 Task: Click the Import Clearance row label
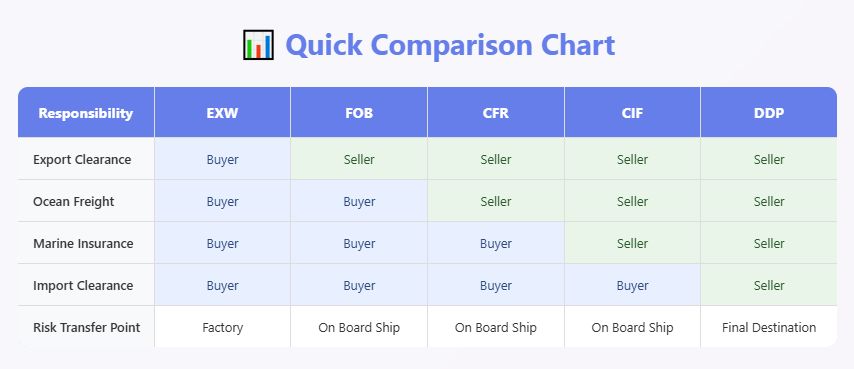[x=83, y=285]
